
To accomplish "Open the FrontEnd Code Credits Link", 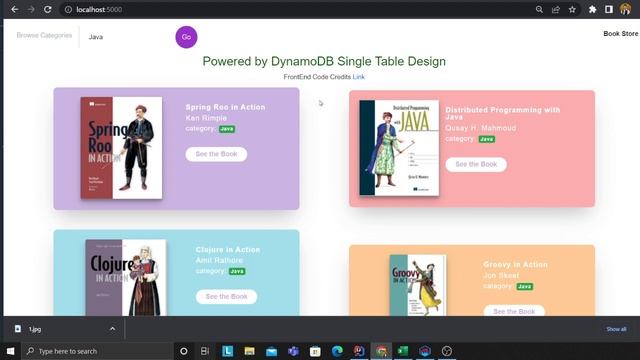I will coord(358,77).
